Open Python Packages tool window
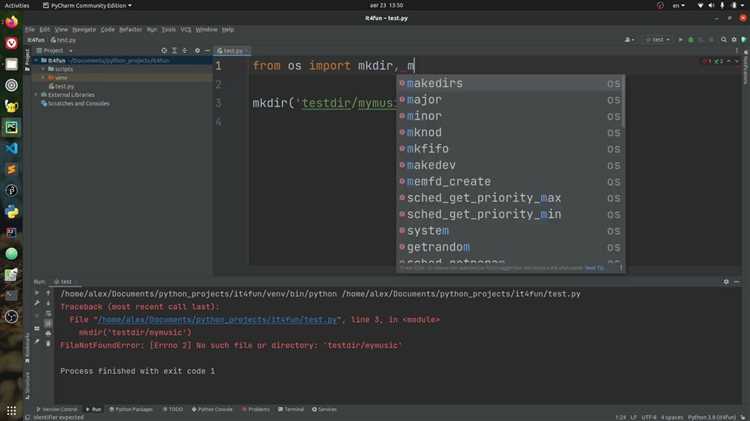The width and height of the screenshot is (750, 421). pyautogui.click(x=131, y=410)
